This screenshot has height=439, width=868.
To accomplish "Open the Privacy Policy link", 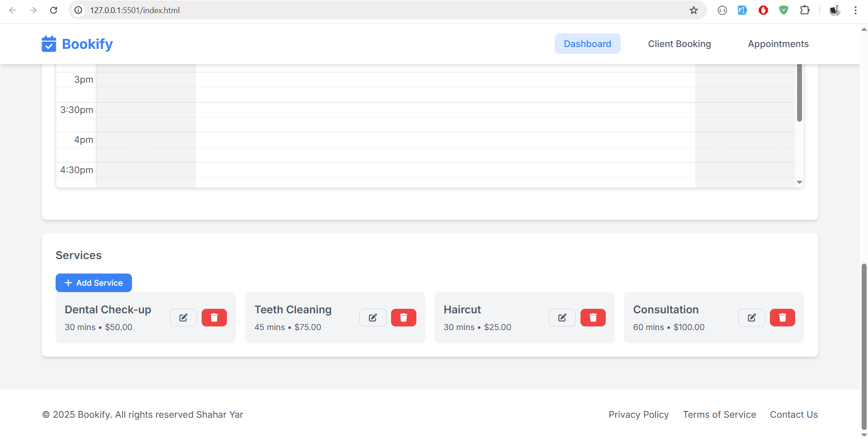I will pyautogui.click(x=638, y=415).
